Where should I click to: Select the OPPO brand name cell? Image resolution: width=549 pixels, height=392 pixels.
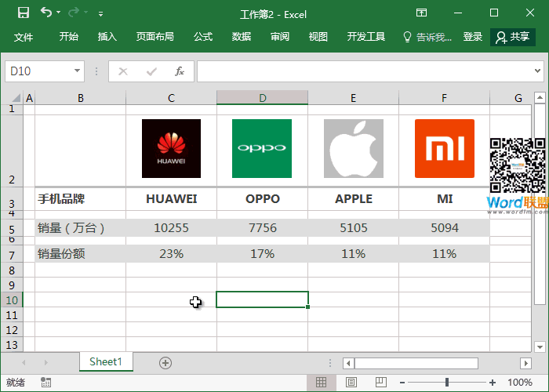262,199
